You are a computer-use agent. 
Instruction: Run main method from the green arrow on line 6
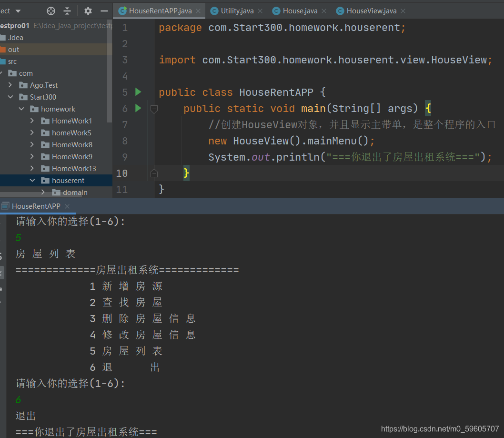point(138,108)
